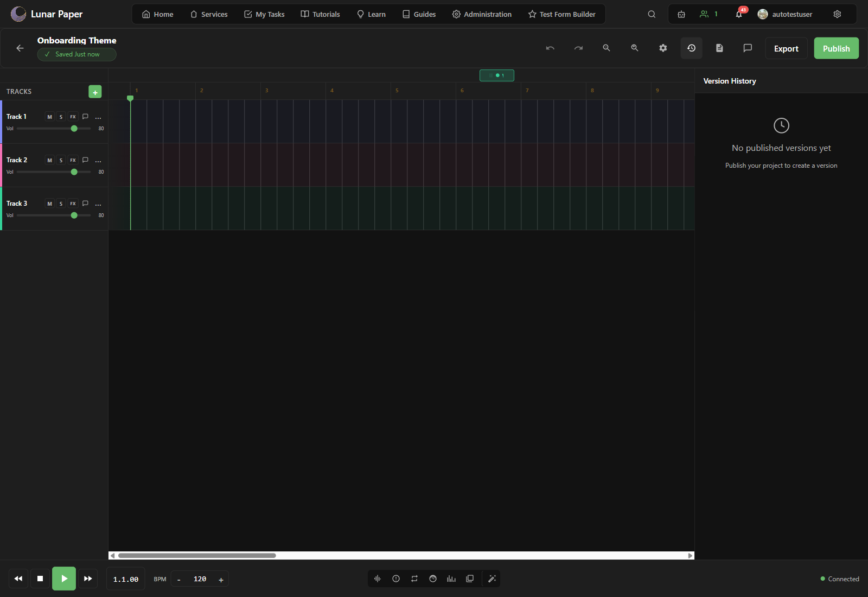Solo Track 1
Screen dimensions: 868x597
tap(61, 117)
